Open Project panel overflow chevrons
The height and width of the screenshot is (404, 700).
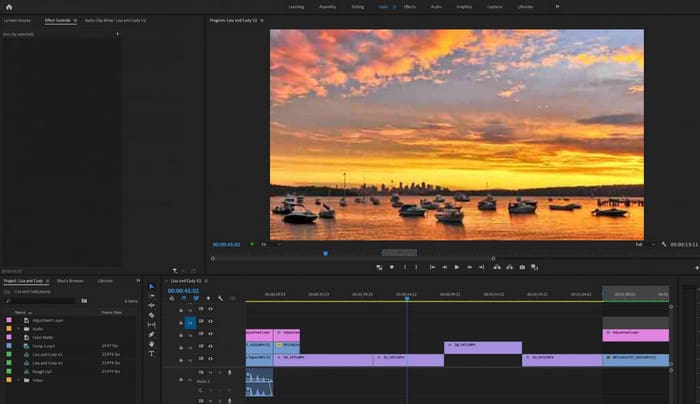coord(138,281)
